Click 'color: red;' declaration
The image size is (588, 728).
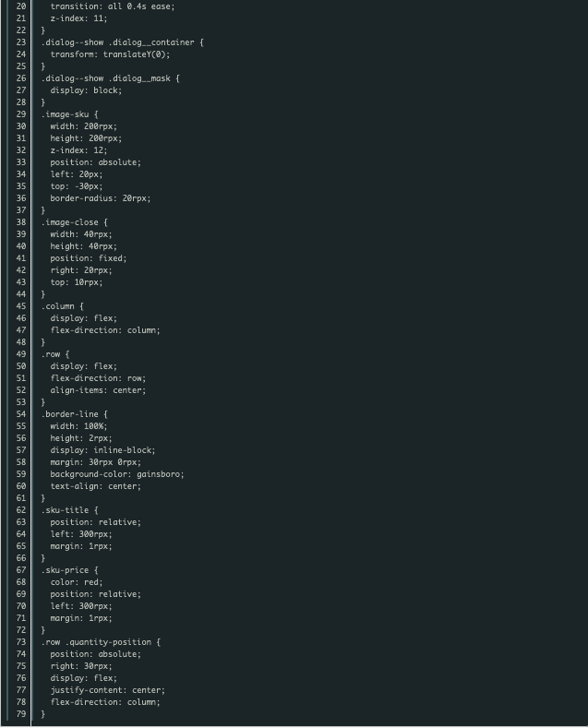tap(77, 582)
